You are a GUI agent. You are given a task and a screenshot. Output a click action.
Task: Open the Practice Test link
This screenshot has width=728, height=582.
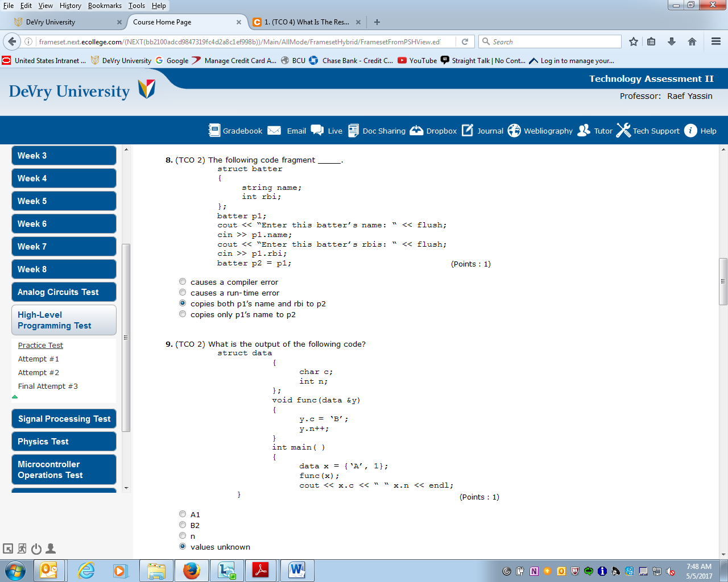pyautogui.click(x=40, y=345)
